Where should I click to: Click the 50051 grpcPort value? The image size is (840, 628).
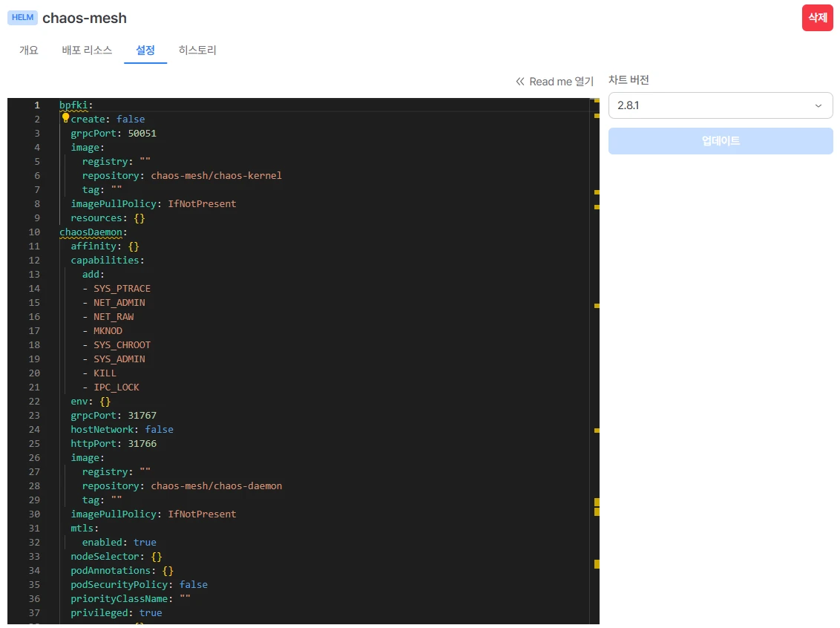pos(142,133)
